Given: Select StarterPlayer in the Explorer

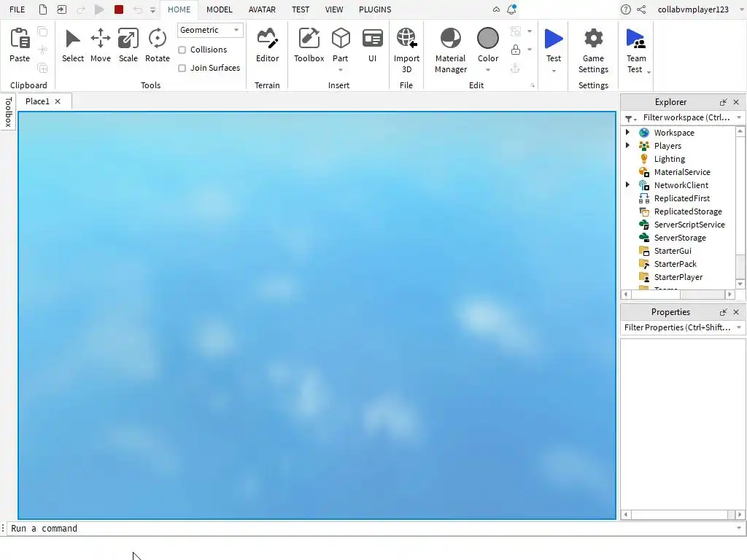Looking at the screenshot, I should [678, 276].
